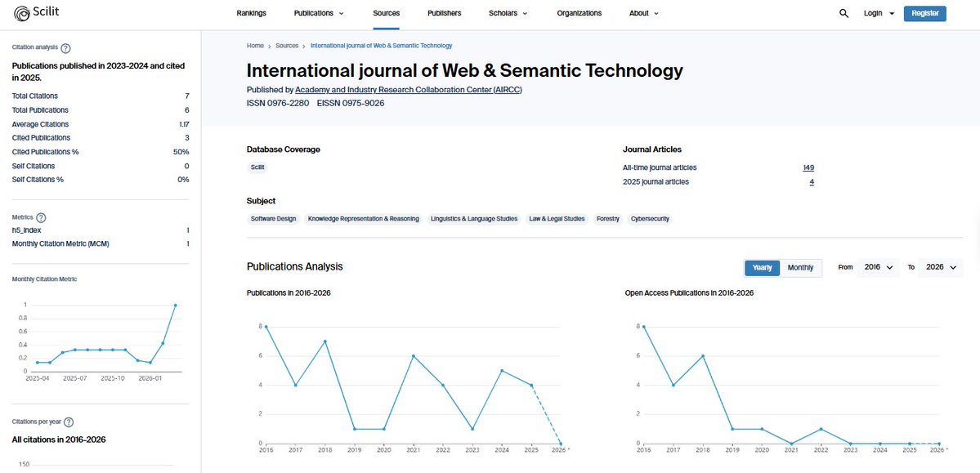The image size is (980, 473).
Task: Go to Rankings page
Action: pyautogui.click(x=251, y=13)
